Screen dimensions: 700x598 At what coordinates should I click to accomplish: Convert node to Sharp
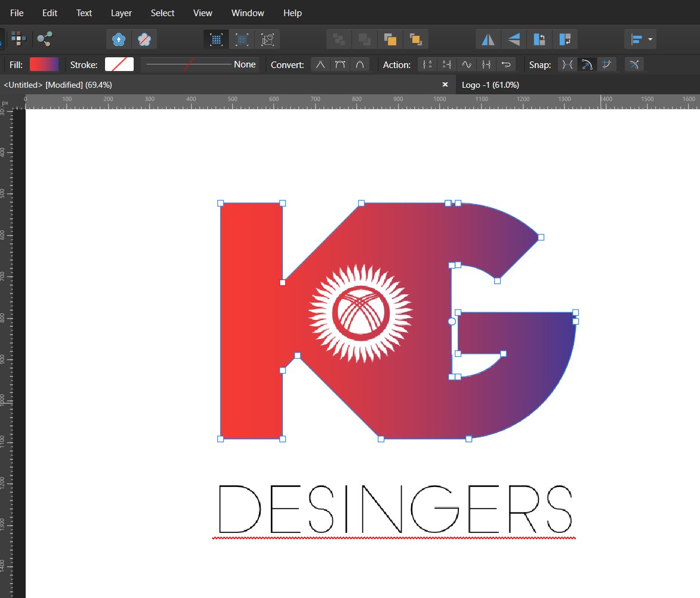(320, 64)
